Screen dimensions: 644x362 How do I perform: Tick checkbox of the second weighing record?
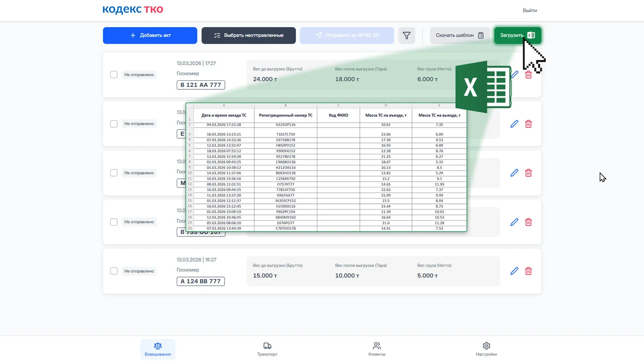(x=114, y=124)
